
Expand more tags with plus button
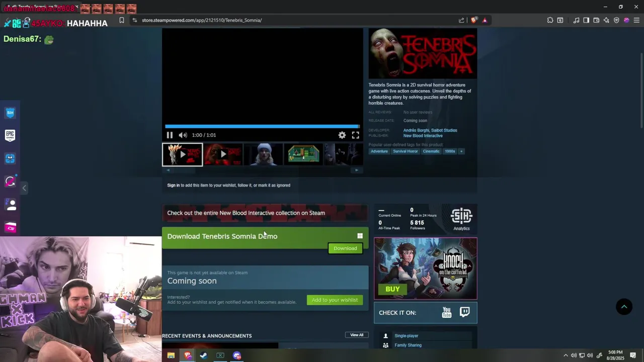click(461, 151)
